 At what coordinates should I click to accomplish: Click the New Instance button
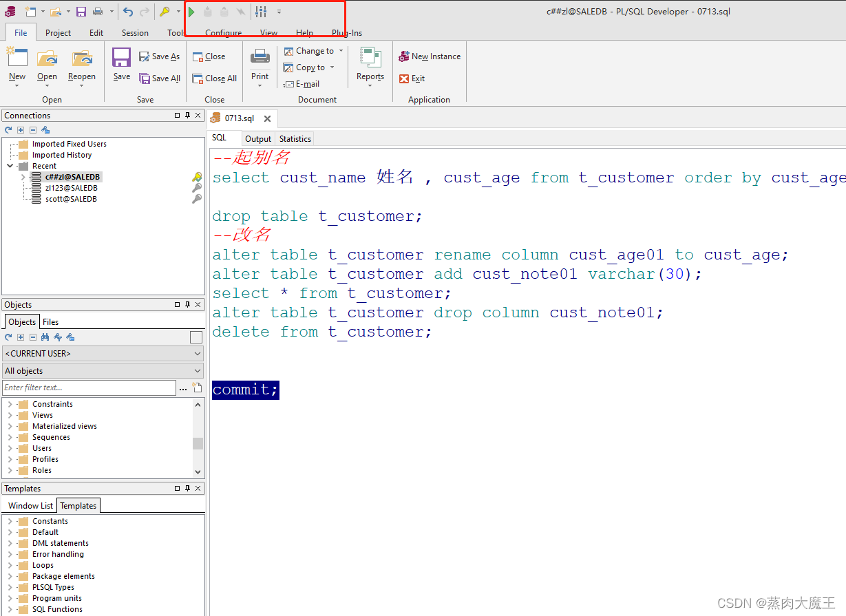click(430, 56)
